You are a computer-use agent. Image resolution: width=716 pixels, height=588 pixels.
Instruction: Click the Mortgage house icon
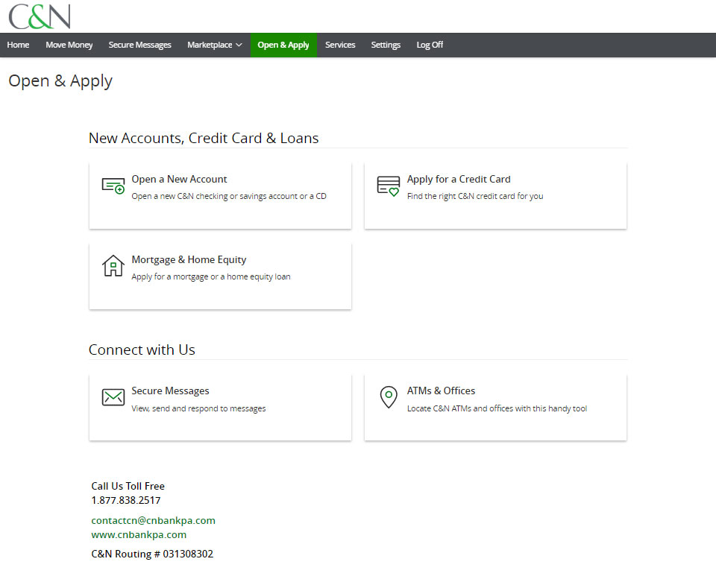click(113, 265)
